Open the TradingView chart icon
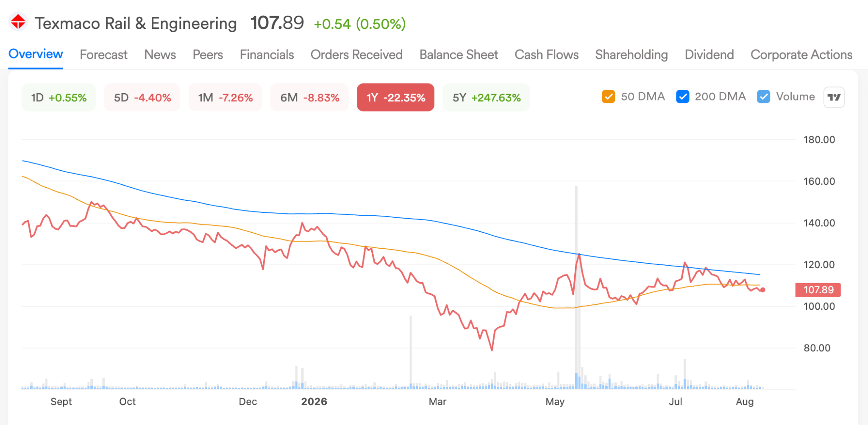 pyautogui.click(x=834, y=97)
